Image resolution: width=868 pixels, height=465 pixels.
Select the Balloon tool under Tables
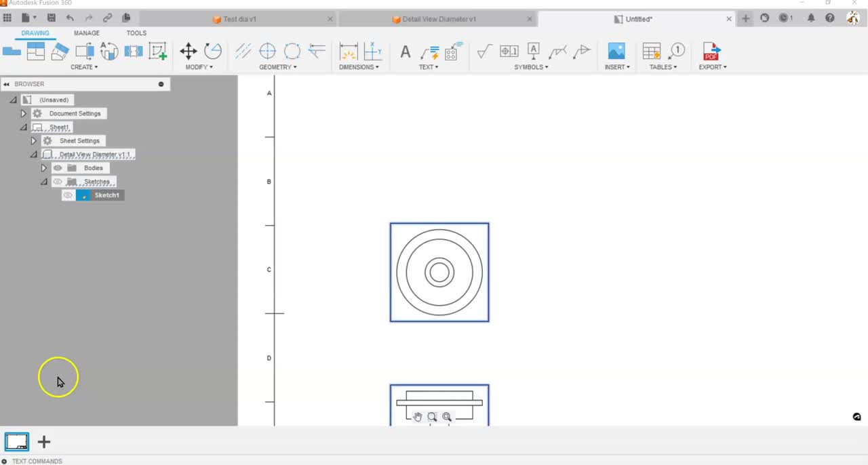pos(677,49)
